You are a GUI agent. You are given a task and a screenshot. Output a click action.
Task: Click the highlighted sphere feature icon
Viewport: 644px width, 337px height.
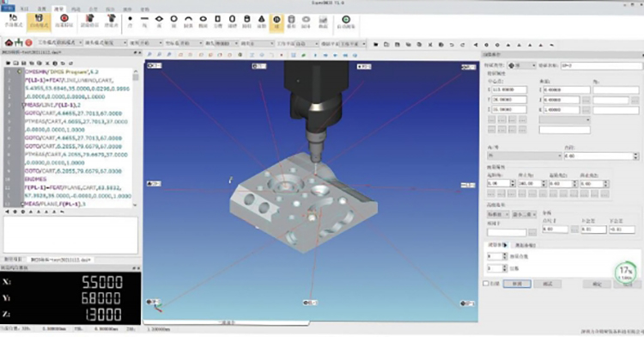click(x=276, y=22)
